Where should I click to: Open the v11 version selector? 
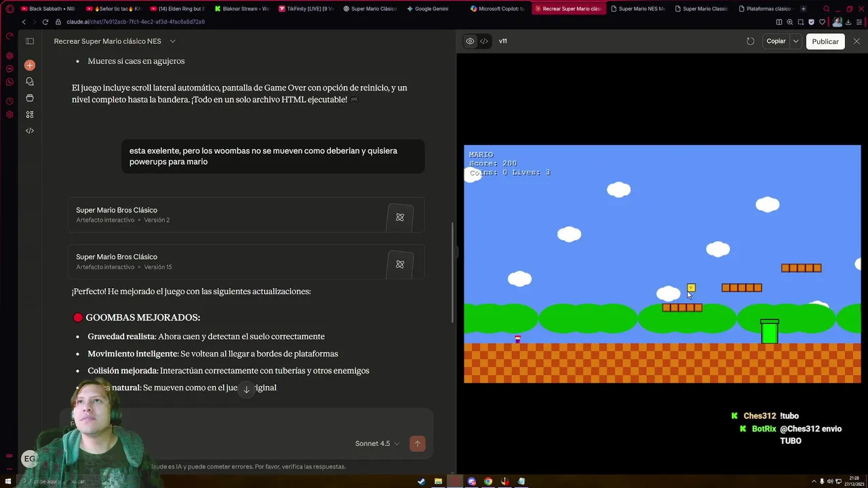[503, 41]
